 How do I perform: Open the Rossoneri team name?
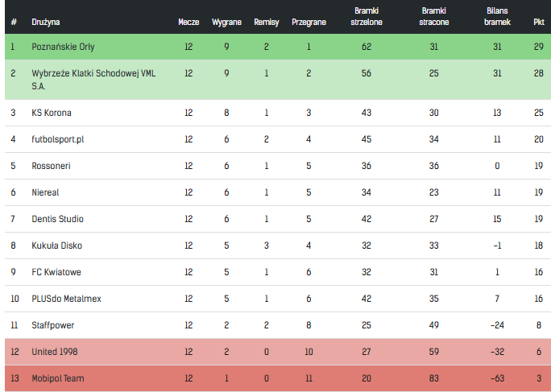[51, 166]
